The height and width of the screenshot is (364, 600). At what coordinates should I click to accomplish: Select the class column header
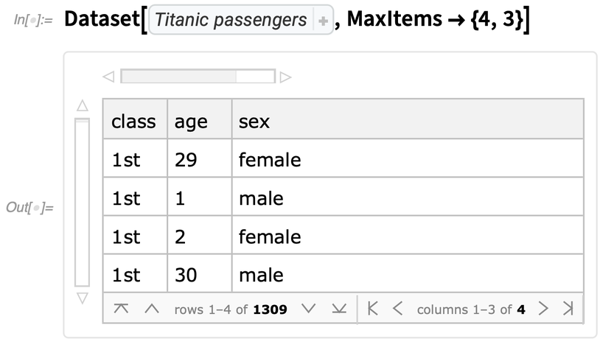point(133,121)
